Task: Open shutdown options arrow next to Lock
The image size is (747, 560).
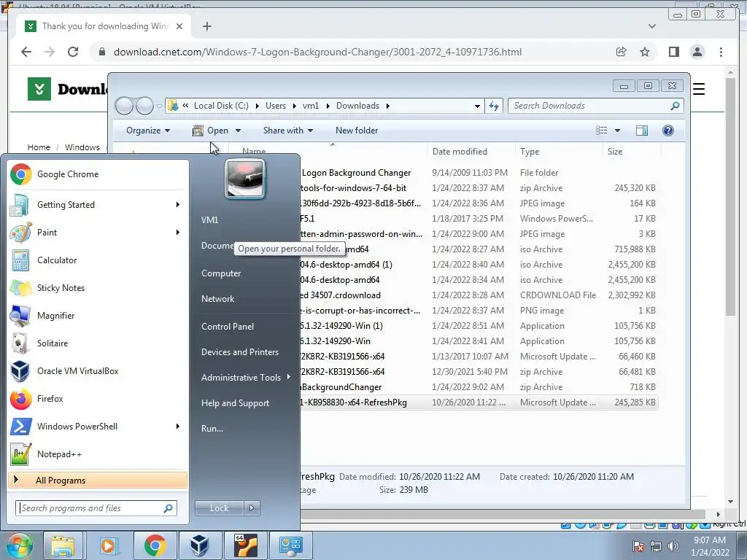Action: [x=252, y=508]
